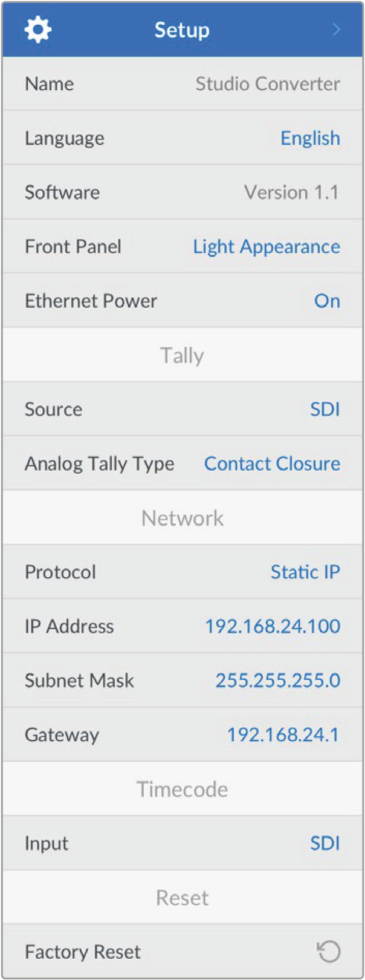Screen dimensions: 365x980
Task: Open the Language English selector
Action: 310,138
